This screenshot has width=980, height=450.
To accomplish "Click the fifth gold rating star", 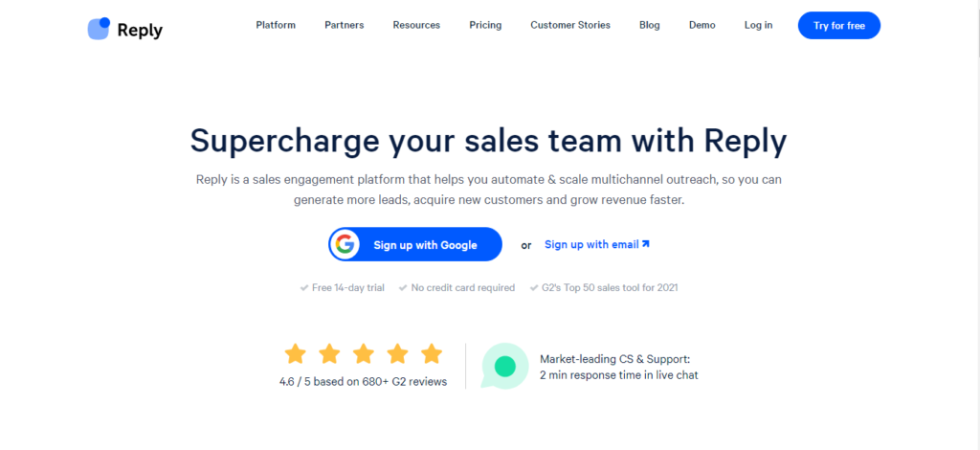I will point(432,354).
